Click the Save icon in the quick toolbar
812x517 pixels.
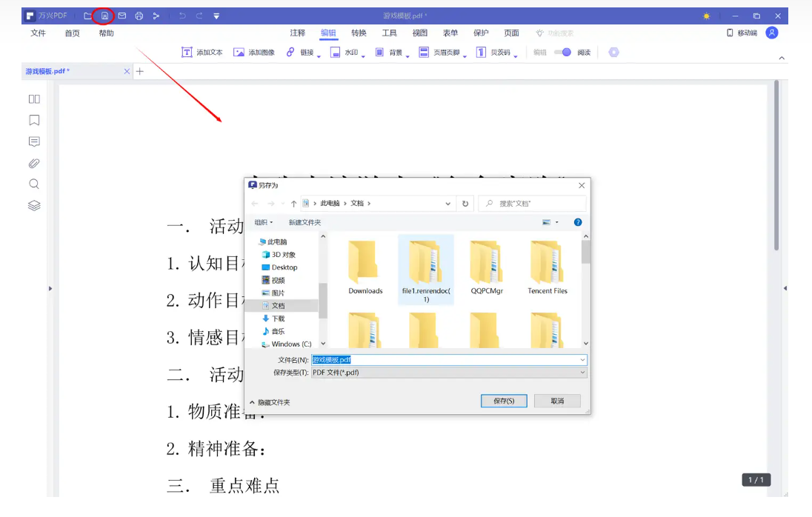(105, 16)
